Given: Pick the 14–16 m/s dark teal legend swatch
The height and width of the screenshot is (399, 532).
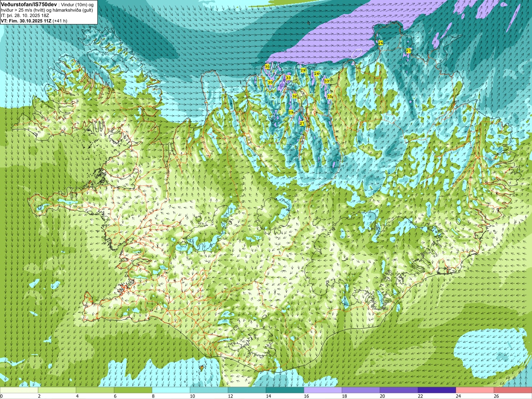Looking at the screenshot, I should click(285, 390).
